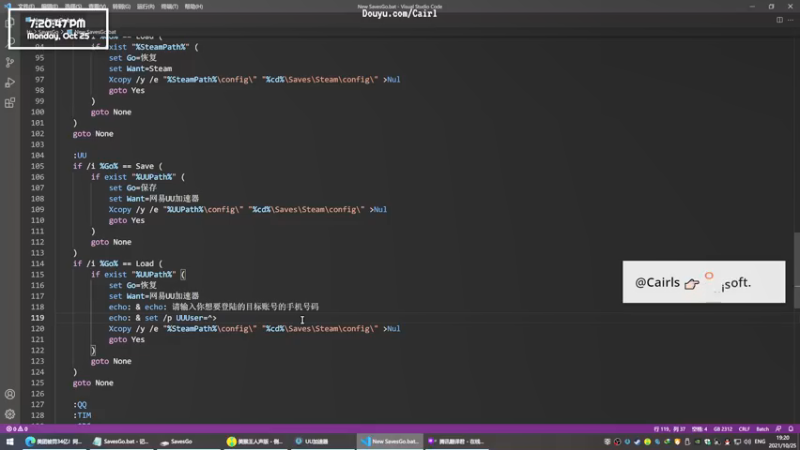This screenshot has height=450, width=800.
Task: Click 'goto None' on line 123
Action: (x=111, y=361)
